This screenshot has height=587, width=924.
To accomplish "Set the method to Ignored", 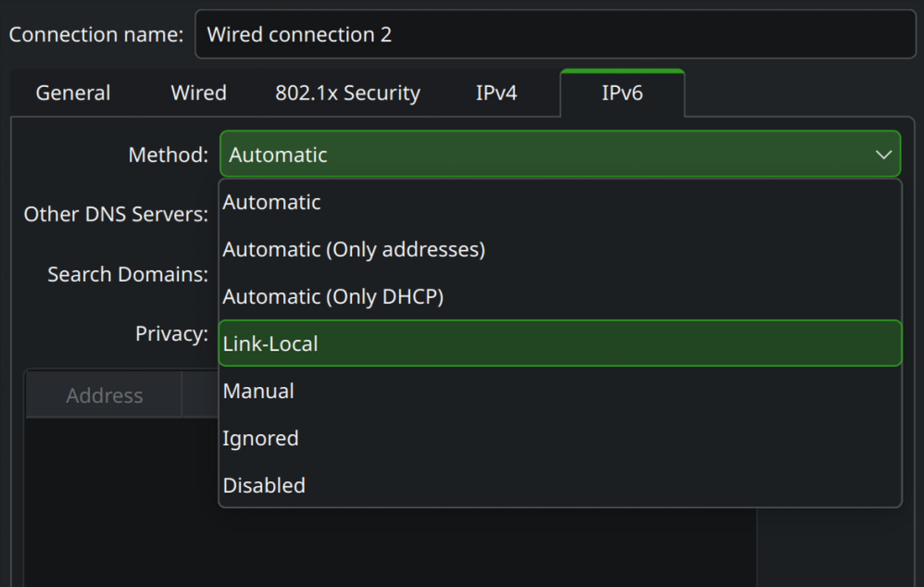I will 260,439.
